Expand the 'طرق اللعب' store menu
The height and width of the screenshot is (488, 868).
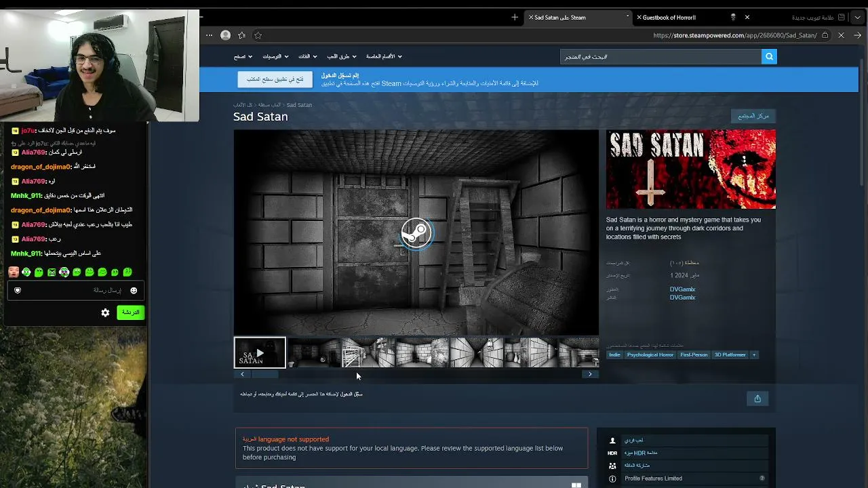click(x=342, y=56)
